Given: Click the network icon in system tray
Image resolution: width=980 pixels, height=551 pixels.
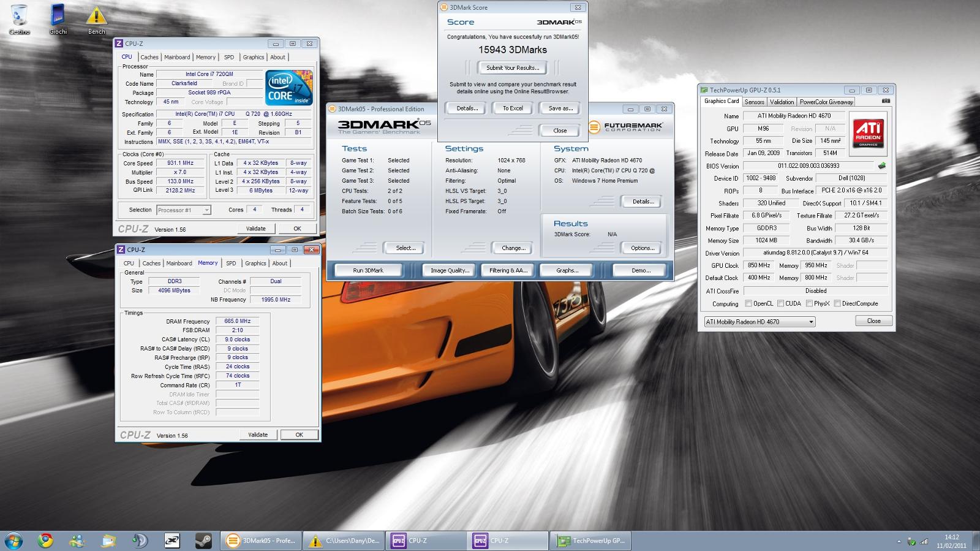Looking at the screenshot, I should (x=924, y=541).
